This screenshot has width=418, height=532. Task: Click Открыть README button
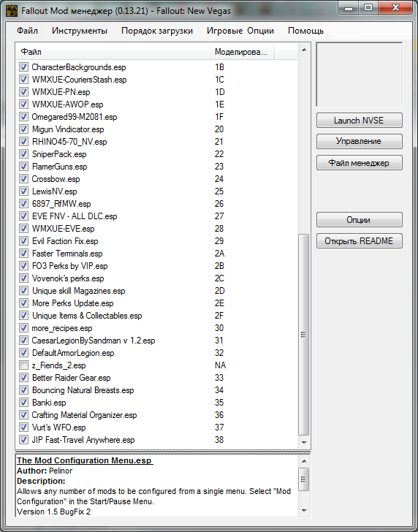click(360, 241)
